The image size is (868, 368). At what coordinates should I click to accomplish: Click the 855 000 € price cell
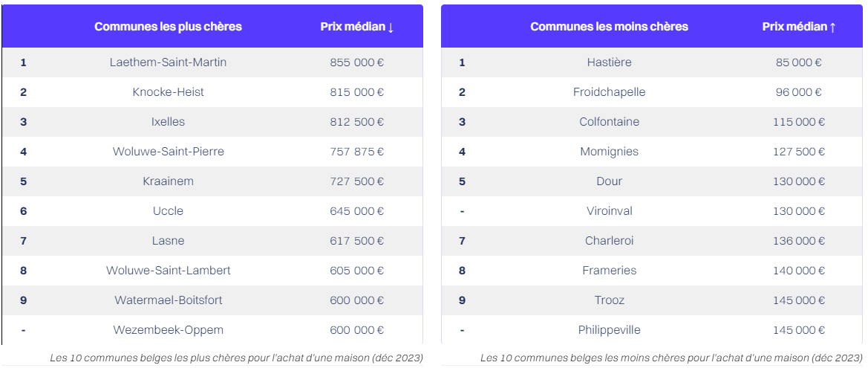[x=356, y=62]
